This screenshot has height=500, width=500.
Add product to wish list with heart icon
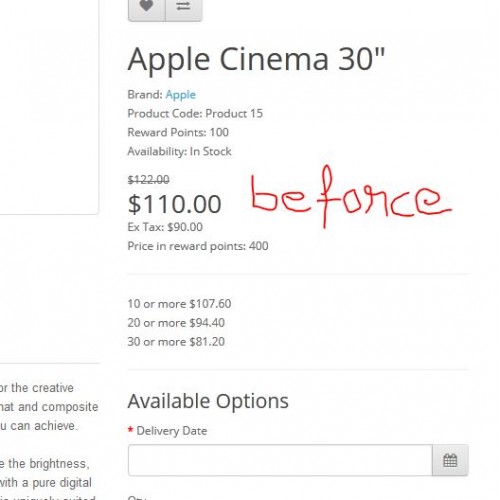147,8
